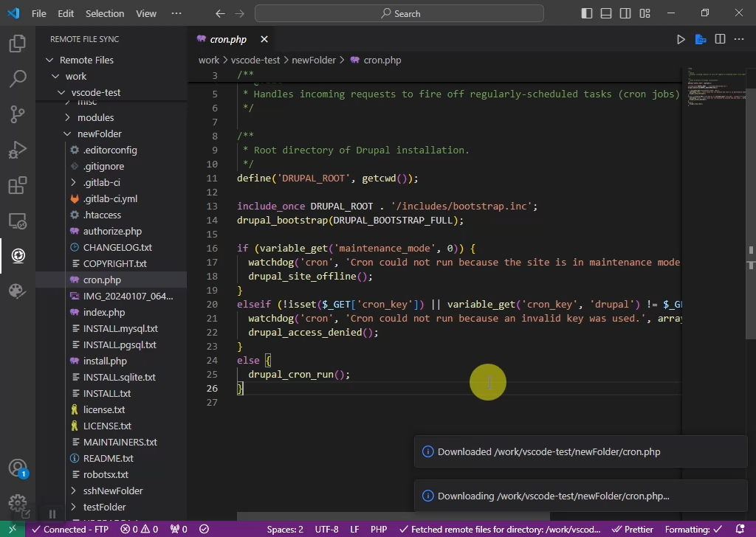Screen dimensions: 756x537
Task: Expand the sshNewFolder folder
Action: (x=73, y=491)
